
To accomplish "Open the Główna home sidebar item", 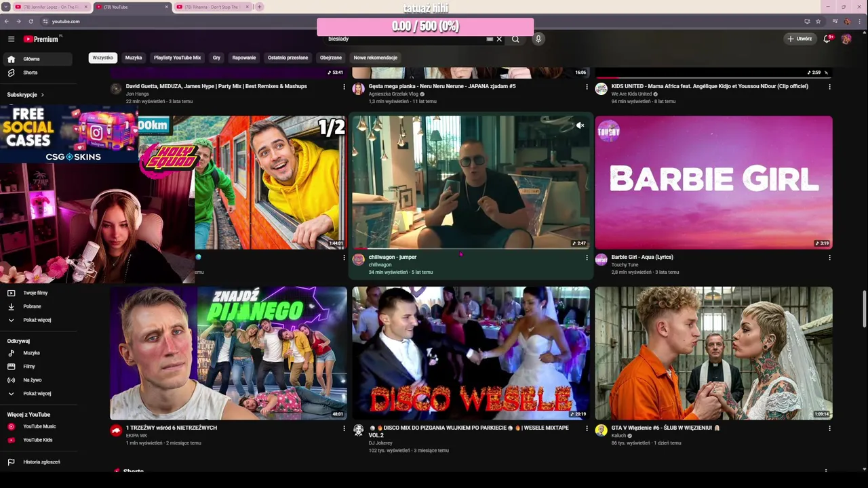I will click(x=37, y=59).
